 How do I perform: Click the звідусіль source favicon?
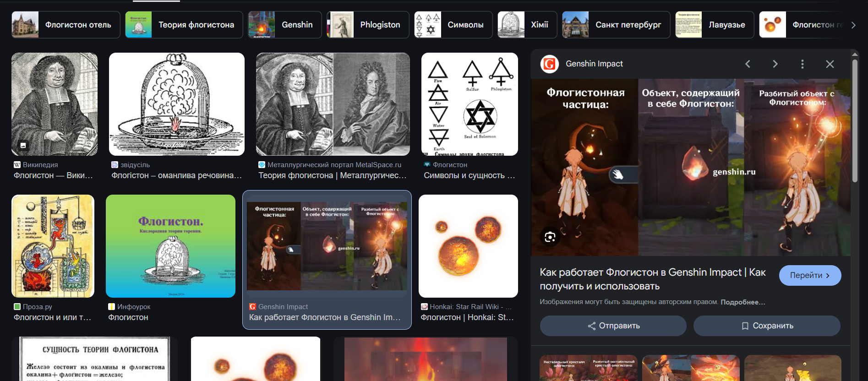tap(115, 165)
